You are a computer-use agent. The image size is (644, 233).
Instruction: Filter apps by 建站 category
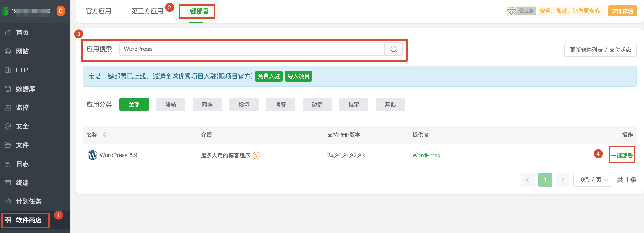click(171, 104)
